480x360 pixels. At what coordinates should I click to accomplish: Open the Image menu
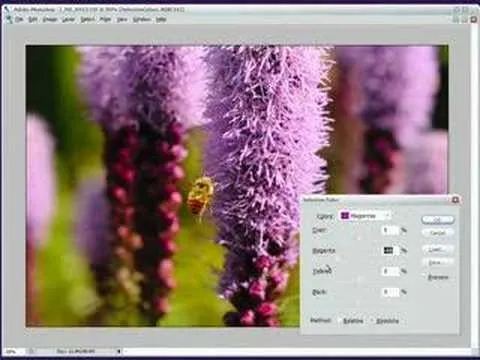(50, 20)
